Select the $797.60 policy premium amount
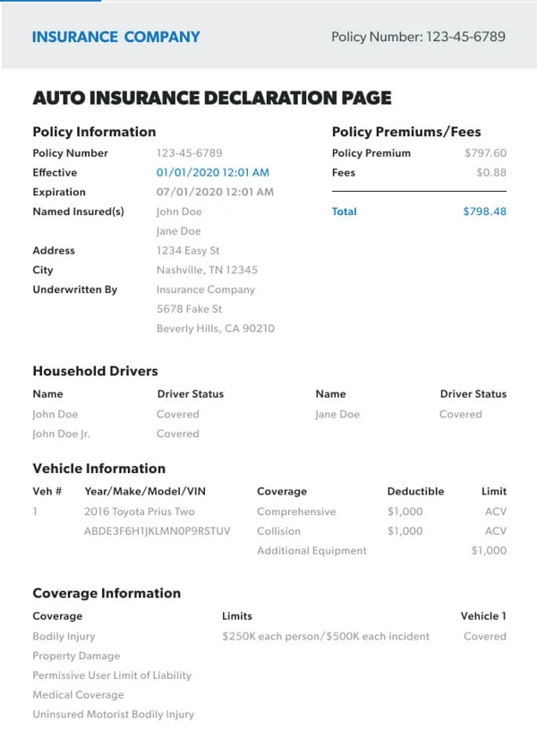The width and height of the screenshot is (537, 756). pyautogui.click(x=485, y=153)
